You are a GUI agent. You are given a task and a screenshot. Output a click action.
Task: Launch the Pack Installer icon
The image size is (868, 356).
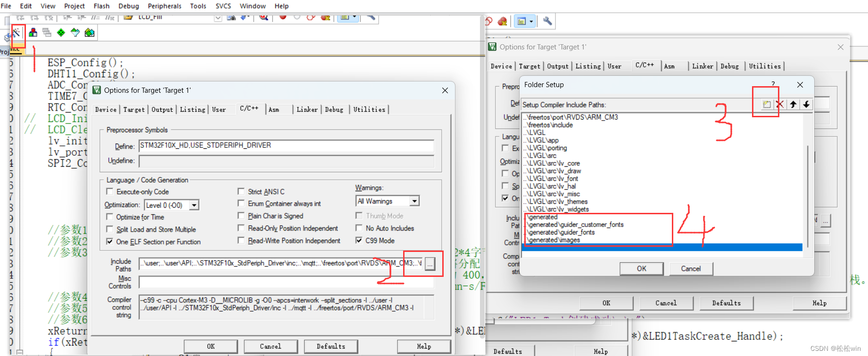(x=90, y=32)
